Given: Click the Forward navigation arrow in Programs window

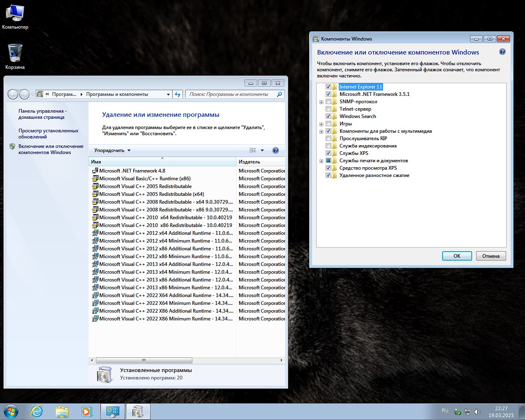Looking at the screenshot, I should (x=24, y=94).
